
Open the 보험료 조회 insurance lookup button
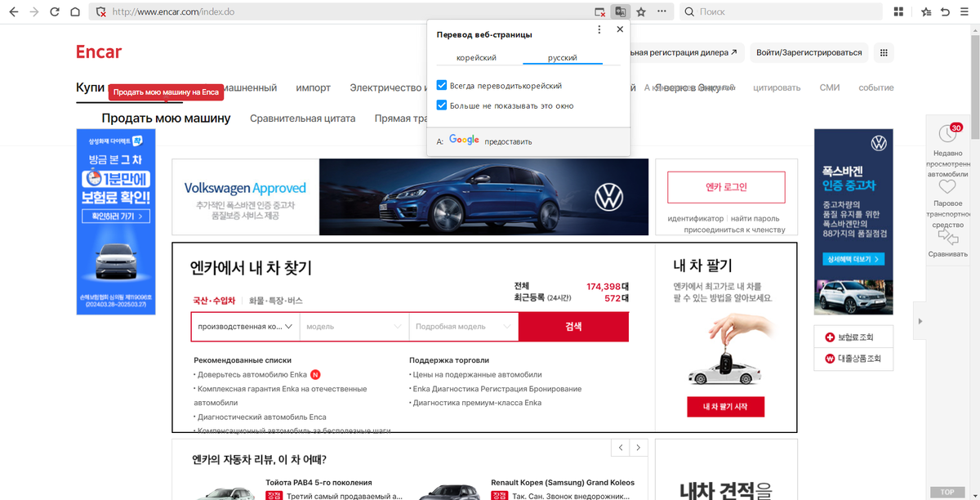(x=855, y=337)
